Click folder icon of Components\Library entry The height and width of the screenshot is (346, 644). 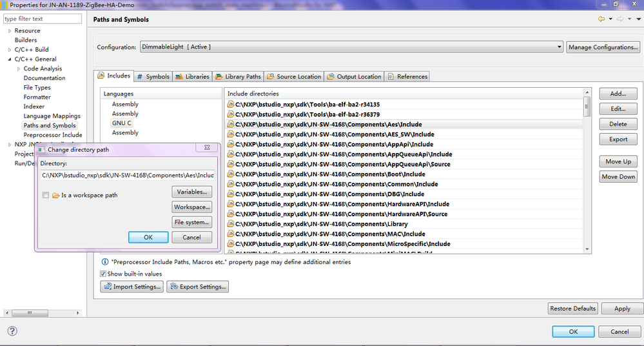point(231,224)
